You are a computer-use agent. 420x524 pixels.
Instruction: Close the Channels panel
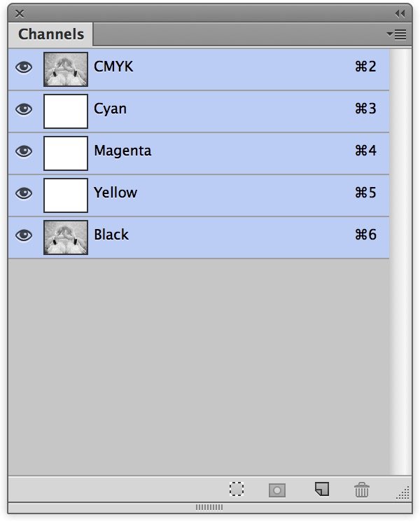(x=20, y=13)
